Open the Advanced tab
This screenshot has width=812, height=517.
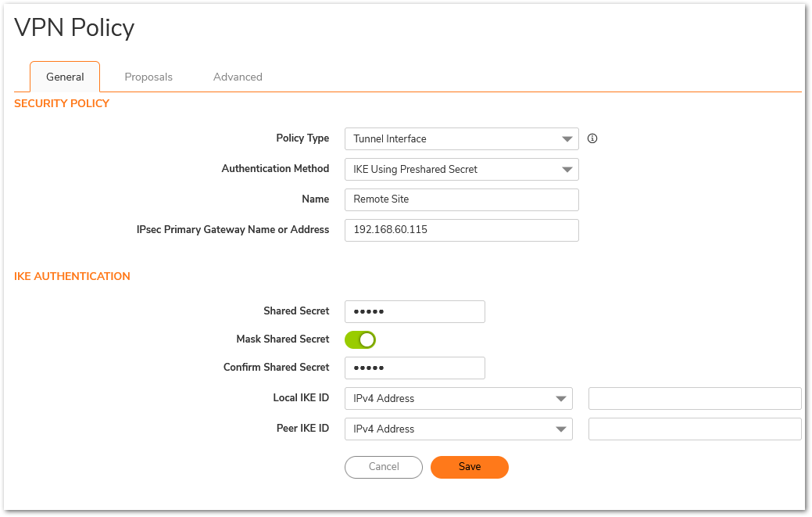[x=238, y=77]
